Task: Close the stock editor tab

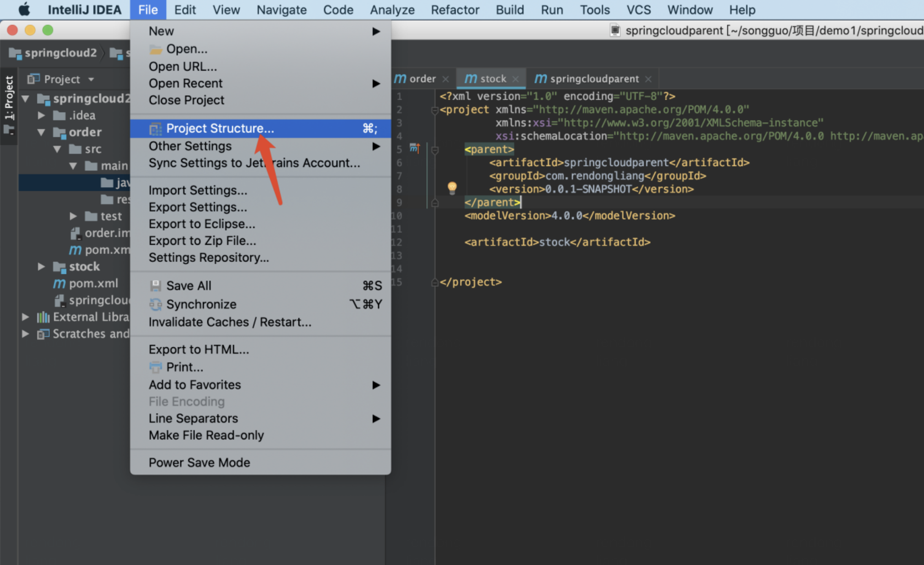Action: (x=516, y=79)
